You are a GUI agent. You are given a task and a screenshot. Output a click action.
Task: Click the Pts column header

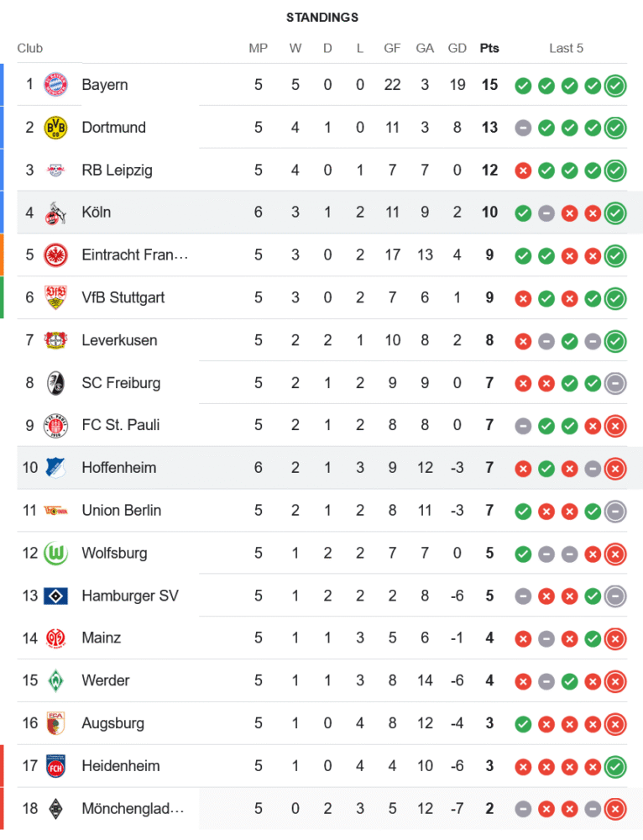[489, 48]
